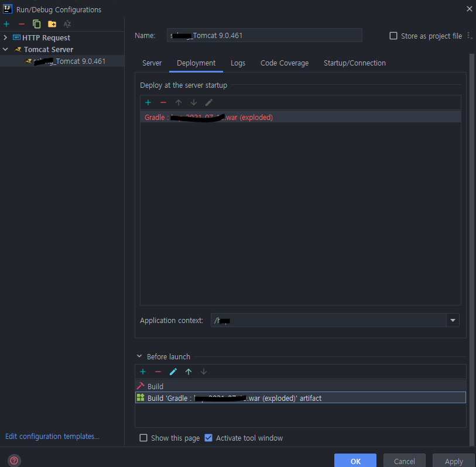Apply the configuration changes
Screen dimensions: 476x467
point(453,461)
